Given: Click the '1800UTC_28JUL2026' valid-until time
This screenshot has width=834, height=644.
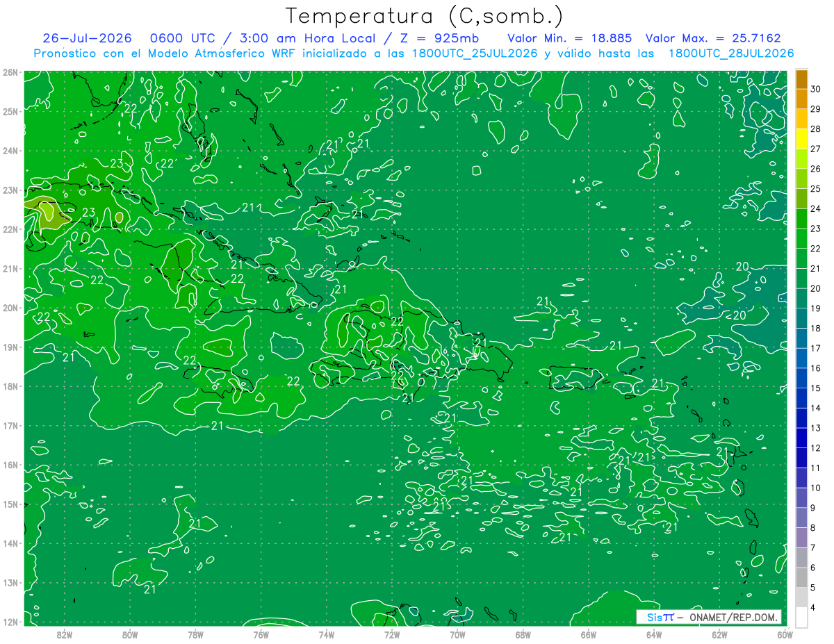Looking at the screenshot, I should pos(731,53).
